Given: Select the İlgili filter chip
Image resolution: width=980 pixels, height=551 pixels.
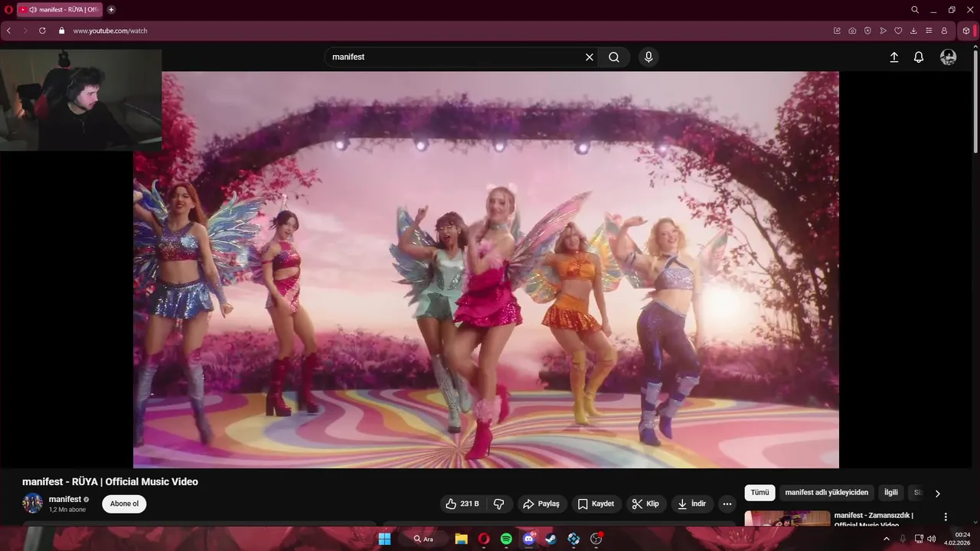Looking at the screenshot, I should point(891,493).
